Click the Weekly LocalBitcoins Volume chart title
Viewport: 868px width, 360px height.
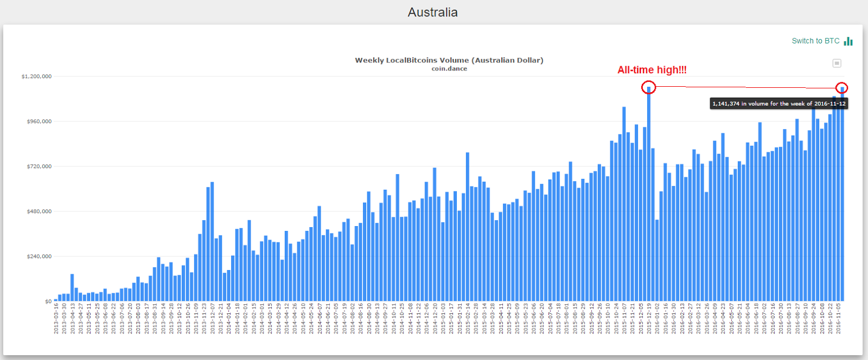pos(449,60)
